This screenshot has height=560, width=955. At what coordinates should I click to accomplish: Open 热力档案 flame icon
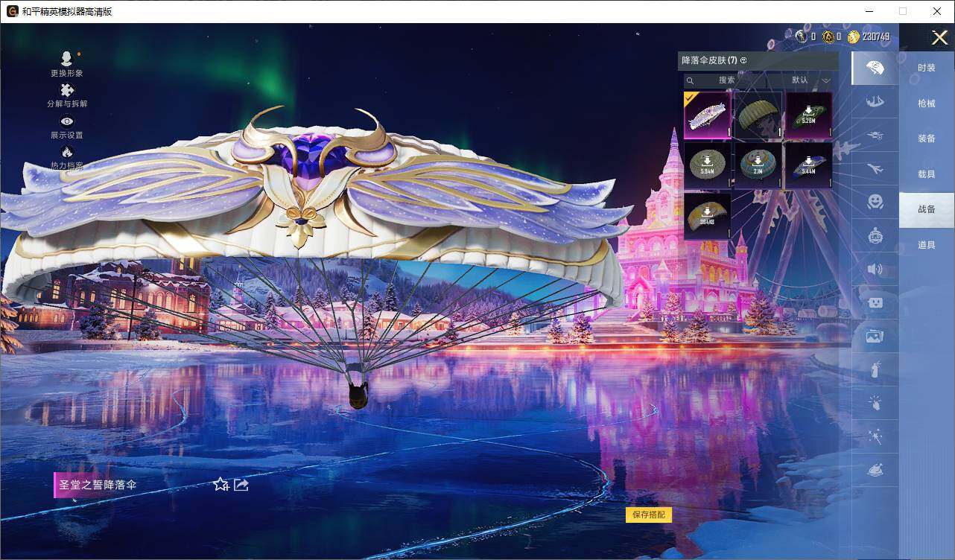(x=67, y=153)
